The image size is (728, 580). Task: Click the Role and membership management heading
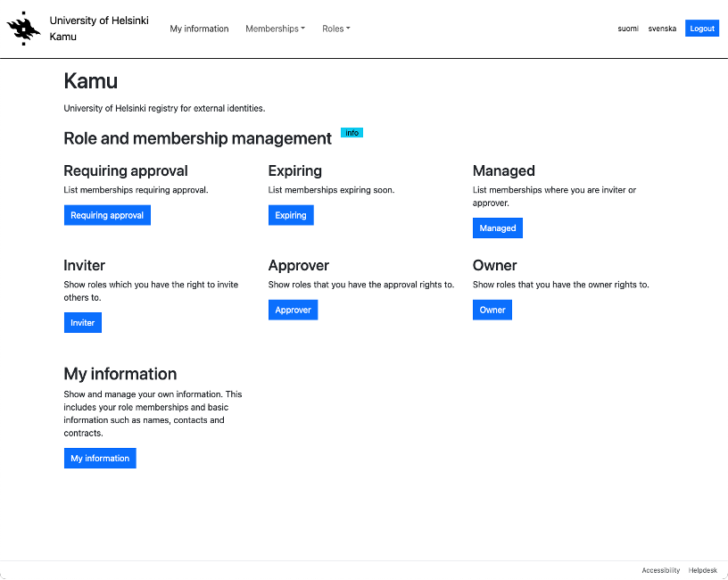[x=197, y=138]
